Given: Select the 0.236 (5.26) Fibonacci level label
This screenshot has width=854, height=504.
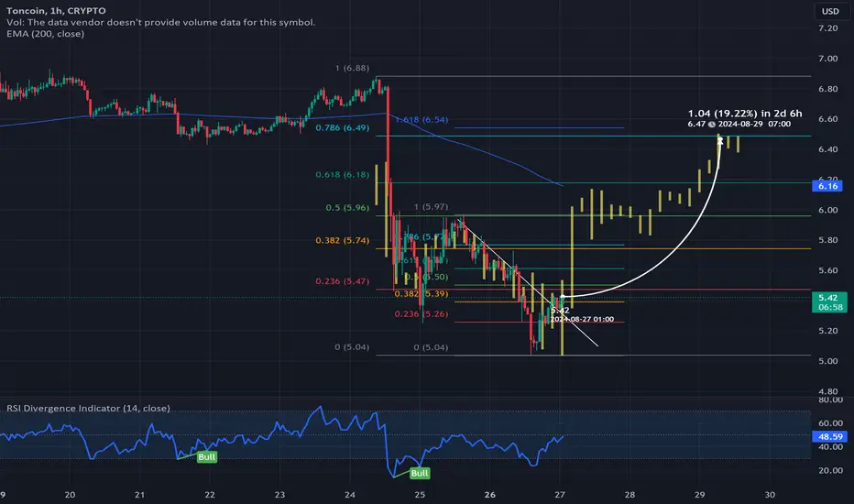Looking at the screenshot, I should click(x=421, y=313).
